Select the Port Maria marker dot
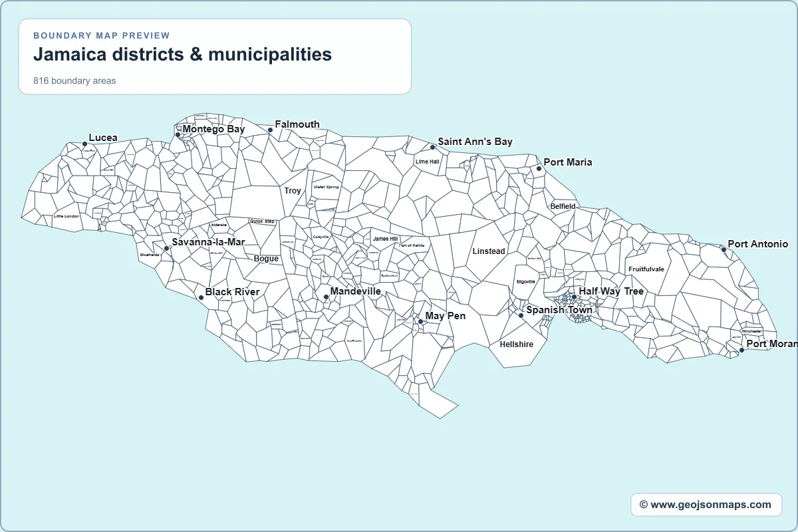The width and height of the screenshot is (798, 532). [x=539, y=168]
